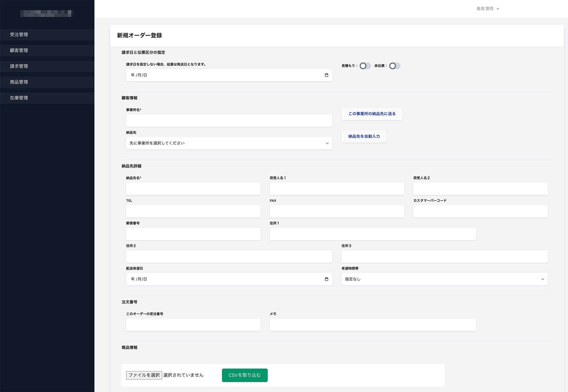This screenshot has width=568, height=392.
Task: Focus the 事業所名 input field
Action: [x=229, y=121]
